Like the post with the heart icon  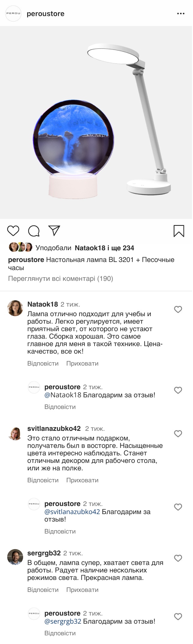click(x=13, y=231)
